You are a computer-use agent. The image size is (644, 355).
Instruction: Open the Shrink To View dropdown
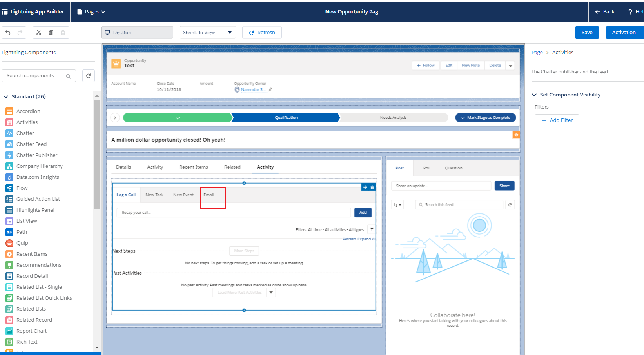(x=207, y=33)
